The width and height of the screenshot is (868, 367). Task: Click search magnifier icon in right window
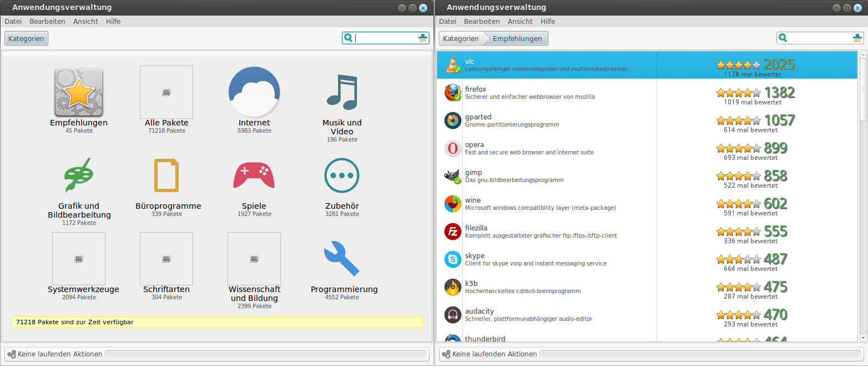pyautogui.click(x=783, y=38)
